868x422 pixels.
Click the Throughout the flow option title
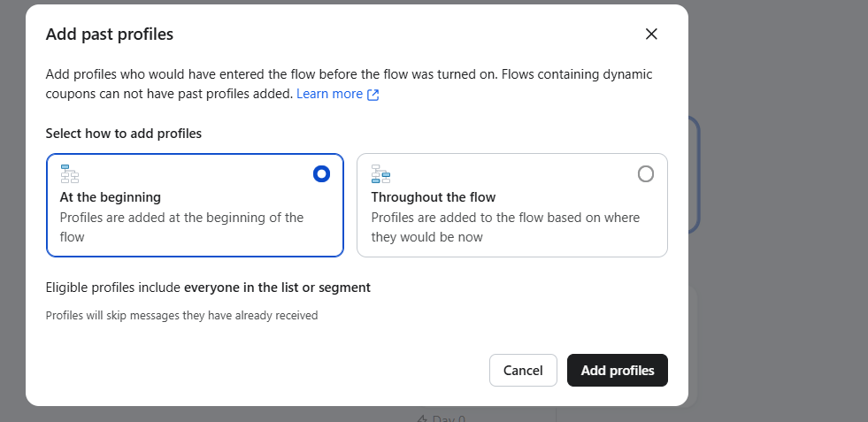pyautogui.click(x=434, y=197)
